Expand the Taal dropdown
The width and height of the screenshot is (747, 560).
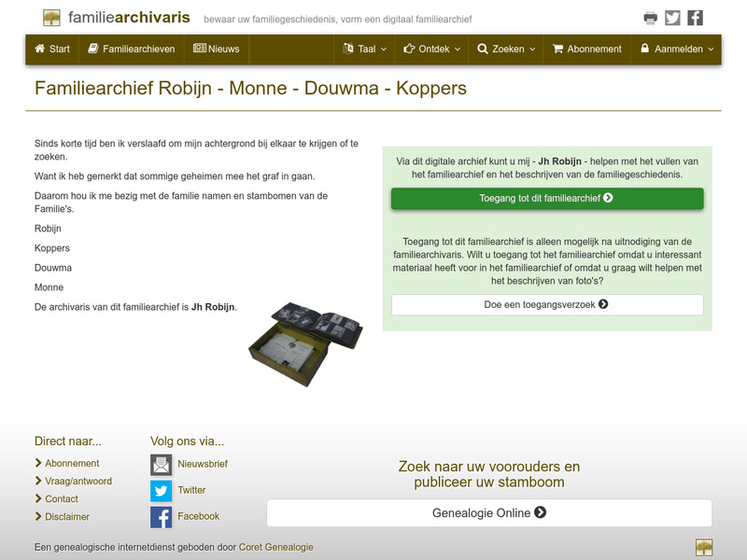point(363,48)
